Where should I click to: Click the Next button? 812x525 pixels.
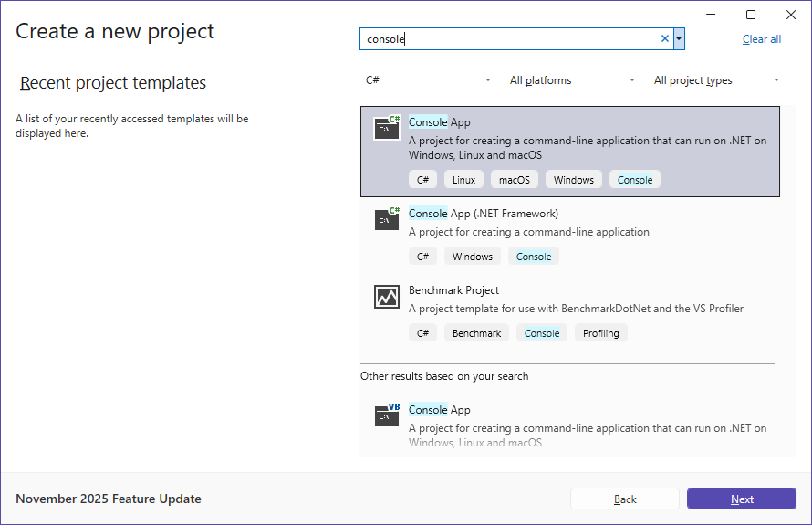click(742, 499)
